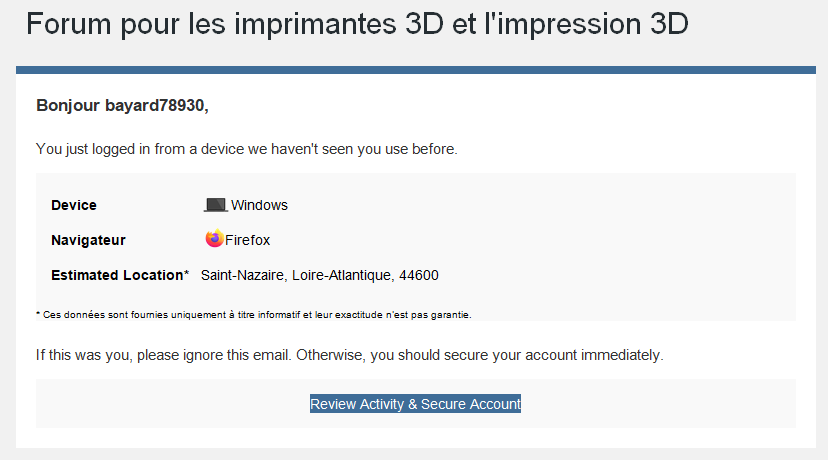Image resolution: width=828 pixels, height=460 pixels.
Task: Click the Review Activity & Secure Account link
Action: [x=415, y=404]
